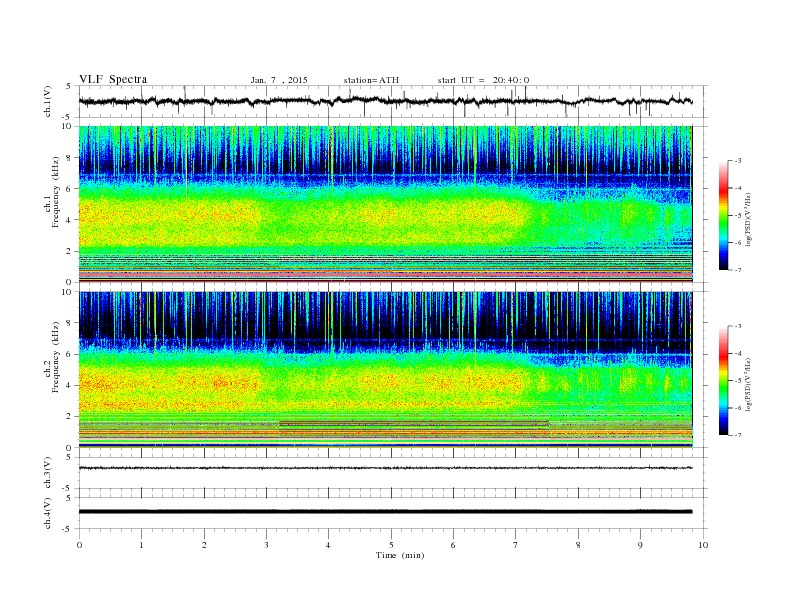Viewport: 792px width, 612px height.
Task: Click the ch.1 'Frequency (kHz)' axis label
Action: point(56,192)
